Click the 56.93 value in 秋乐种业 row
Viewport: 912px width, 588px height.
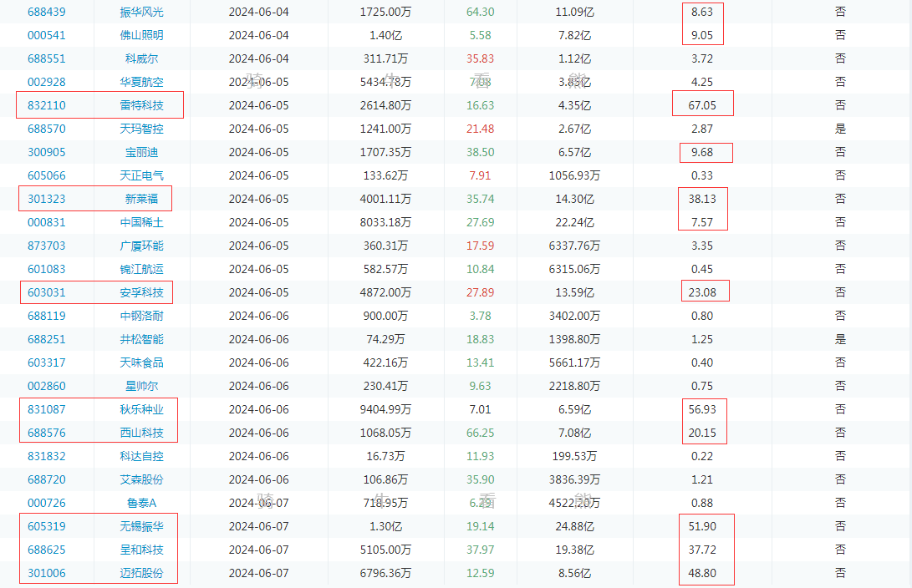coord(702,409)
